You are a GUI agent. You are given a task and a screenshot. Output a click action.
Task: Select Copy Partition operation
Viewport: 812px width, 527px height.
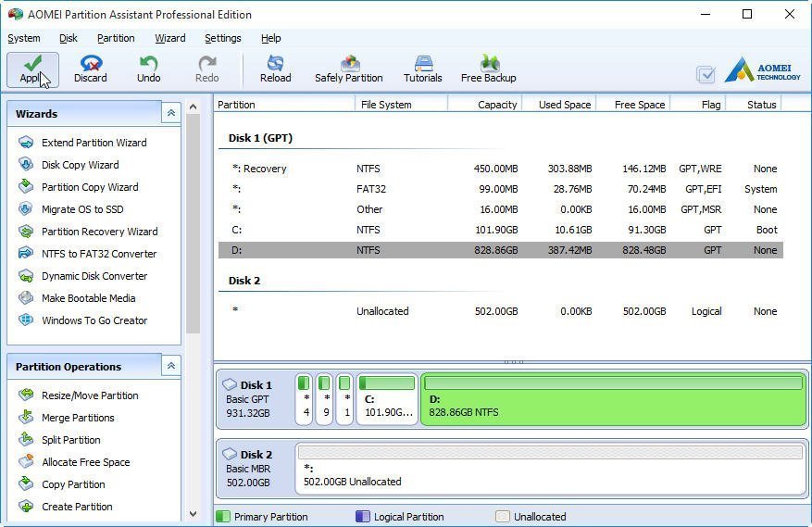click(62, 484)
